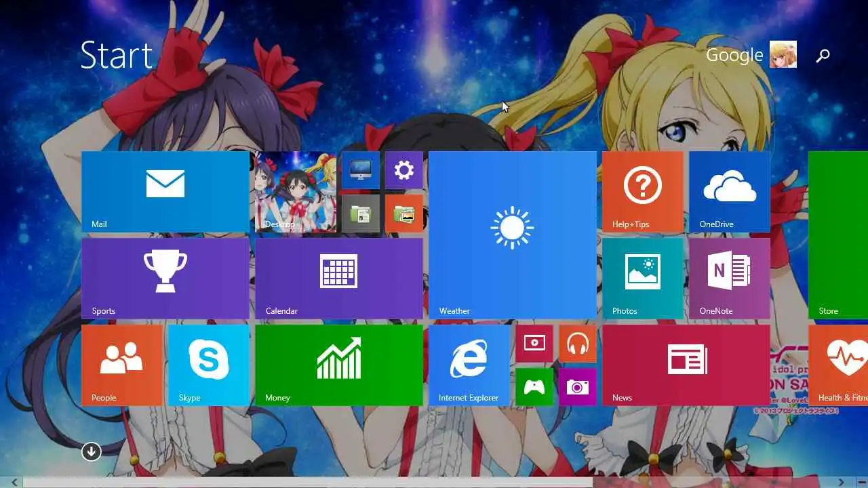Open the Health & Fitness tile
Image resolution: width=868 pixels, height=488 pixels.
click(x=838, y=365)
